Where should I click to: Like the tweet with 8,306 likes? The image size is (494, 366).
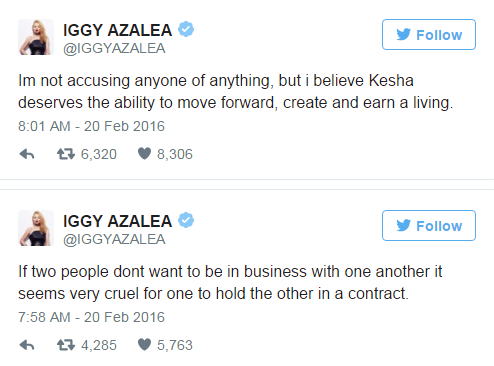point(144,154)
